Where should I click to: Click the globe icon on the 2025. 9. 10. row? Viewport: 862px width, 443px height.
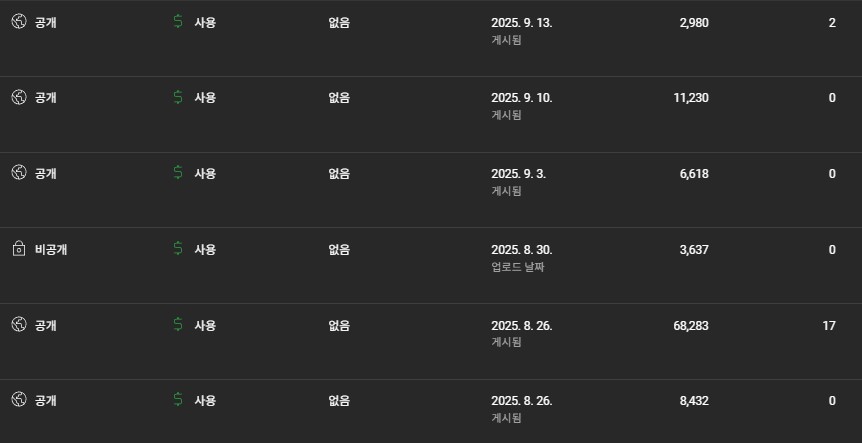[18, 98]
